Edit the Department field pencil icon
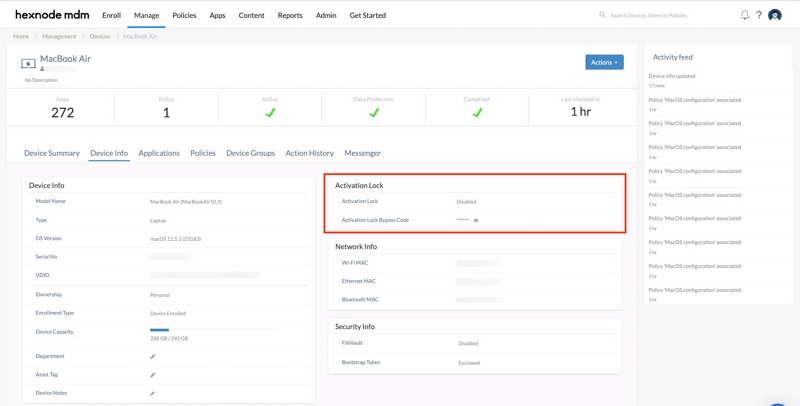The width and height of the screenshot is (800, 406). click(x=153, y=357)
